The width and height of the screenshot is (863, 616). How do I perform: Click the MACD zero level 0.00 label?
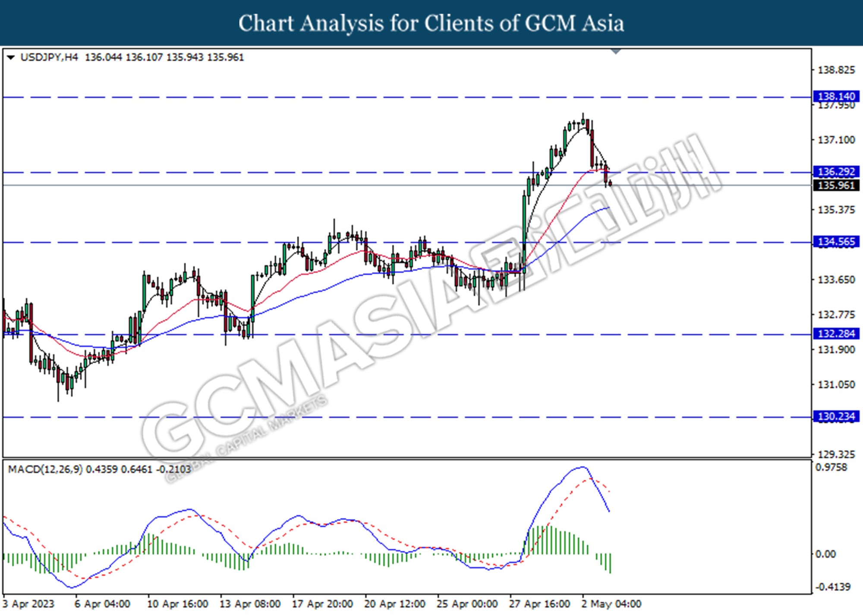[x=825, y=554]
